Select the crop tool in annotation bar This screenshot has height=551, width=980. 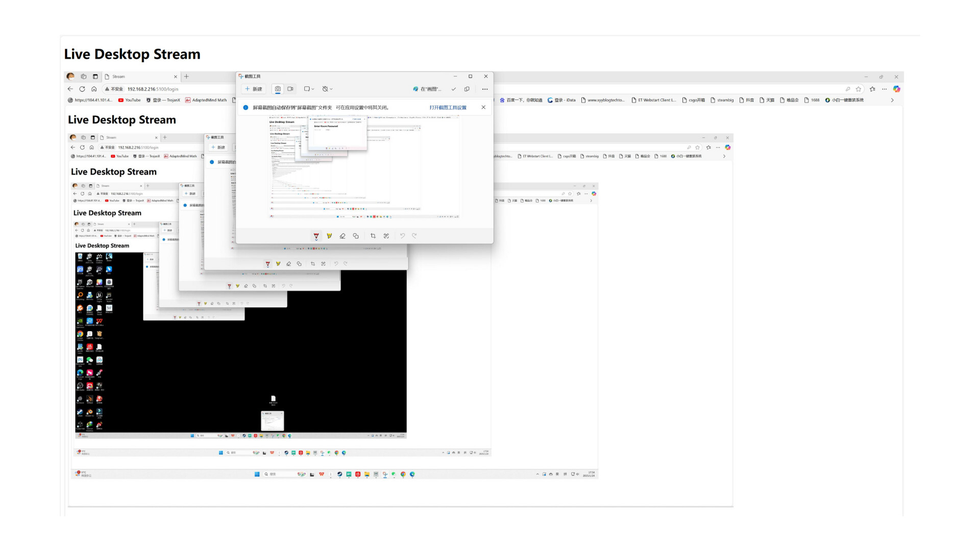(x=373, y=236)
